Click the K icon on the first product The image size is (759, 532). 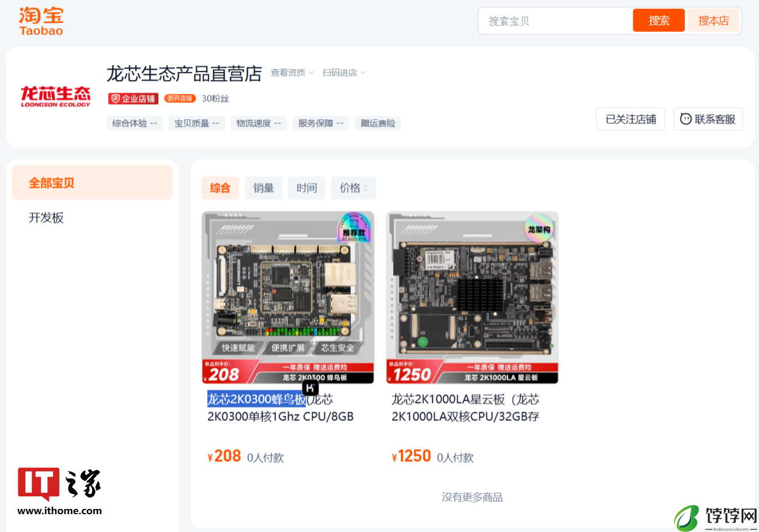coord(310,387)
